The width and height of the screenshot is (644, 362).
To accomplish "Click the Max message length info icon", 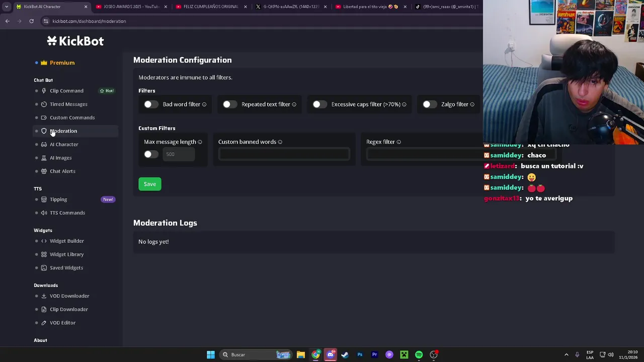I will click(x=200, y=142).
